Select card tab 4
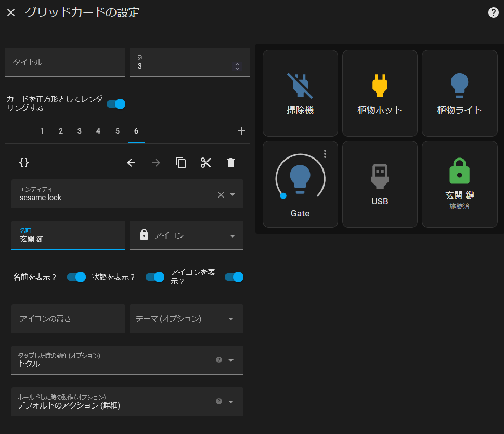This screenshot has width=504, height=434. tap(98, 131)
